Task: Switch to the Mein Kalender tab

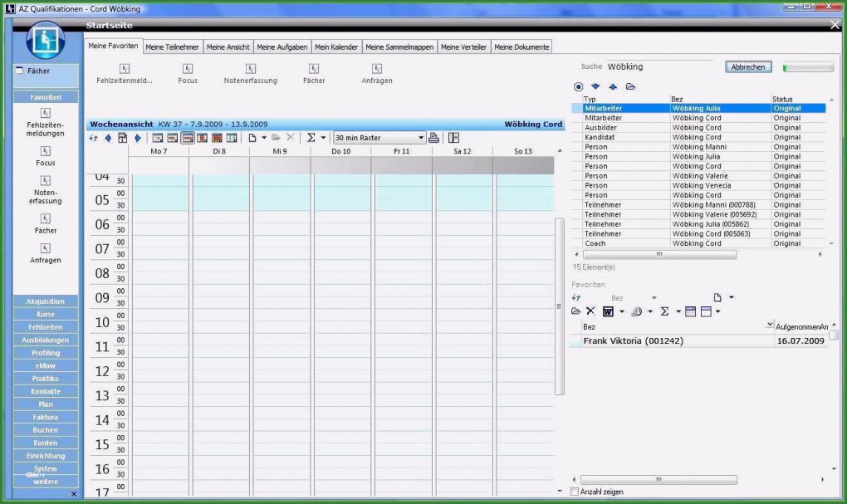Action: pos(335,46)
